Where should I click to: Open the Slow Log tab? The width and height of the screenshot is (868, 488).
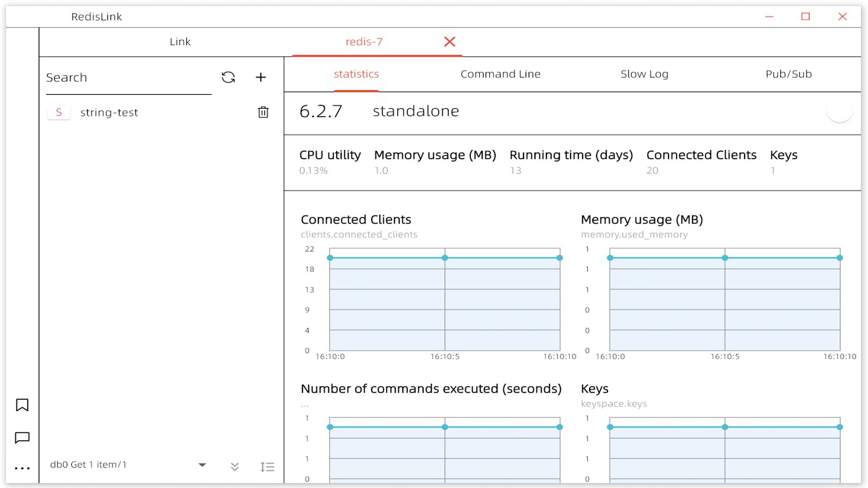[644, 74]
